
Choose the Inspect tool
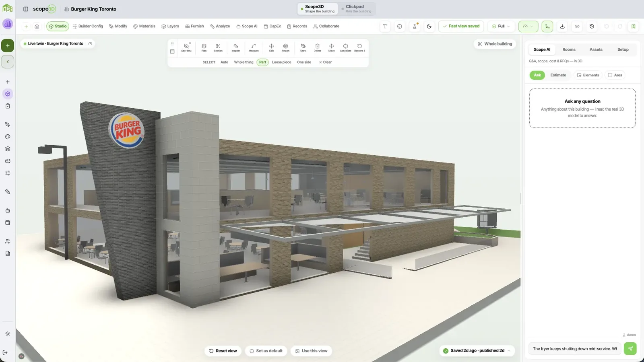click(236, 47)
